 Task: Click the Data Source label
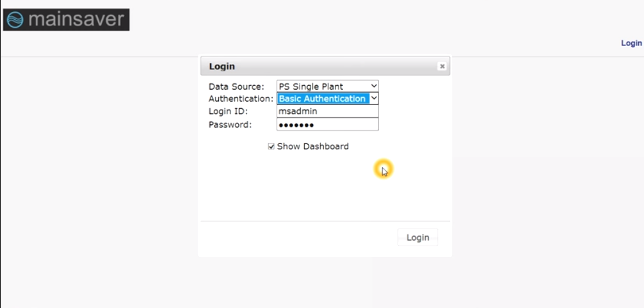tap(236, 86)
